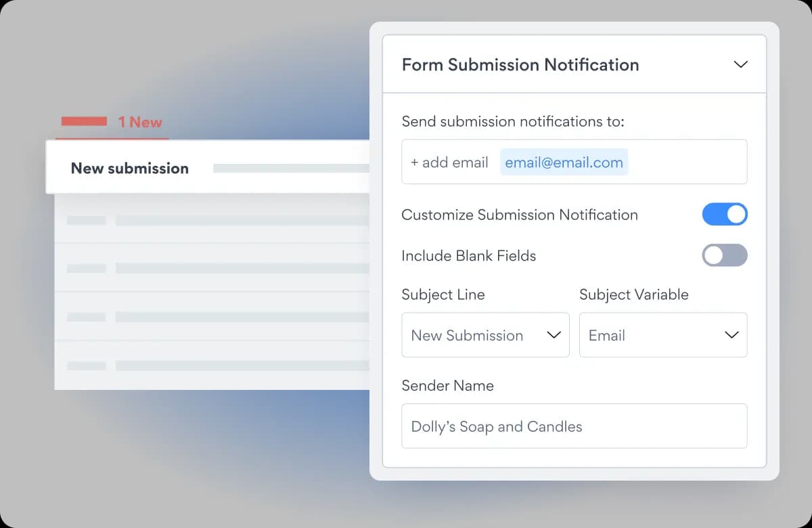Select the second placeholder submission row

pyautogui.click(x=212, y=268)
